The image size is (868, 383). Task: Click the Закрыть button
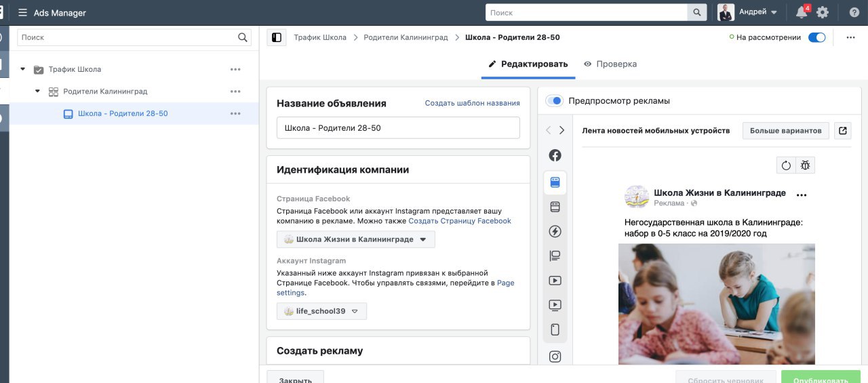[x=295, y=378]
